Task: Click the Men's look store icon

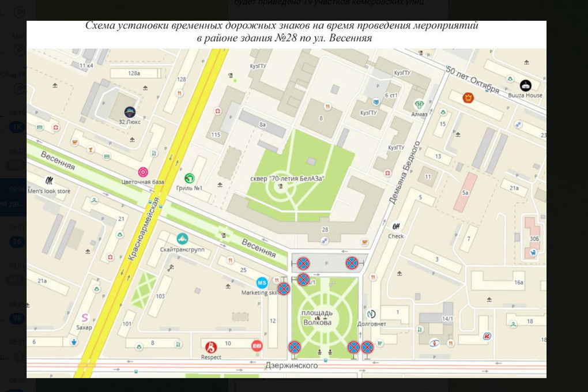Action: (x=49, y=181)
